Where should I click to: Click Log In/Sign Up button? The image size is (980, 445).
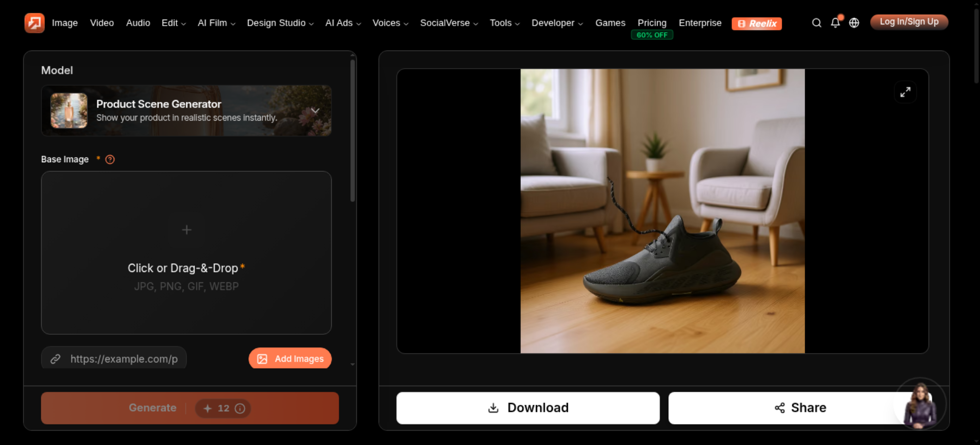[x=909, y=22]
